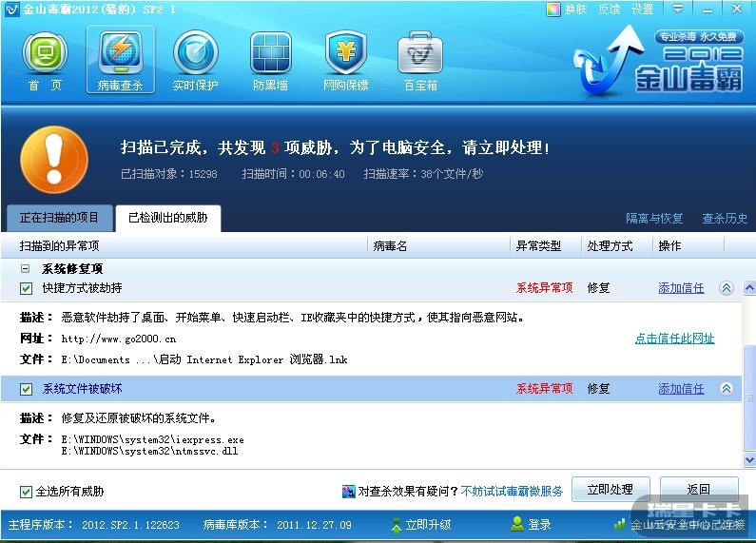Click the 病毒名 column header
The width and height of the screenshot is (756, 543).
point(438,246)
